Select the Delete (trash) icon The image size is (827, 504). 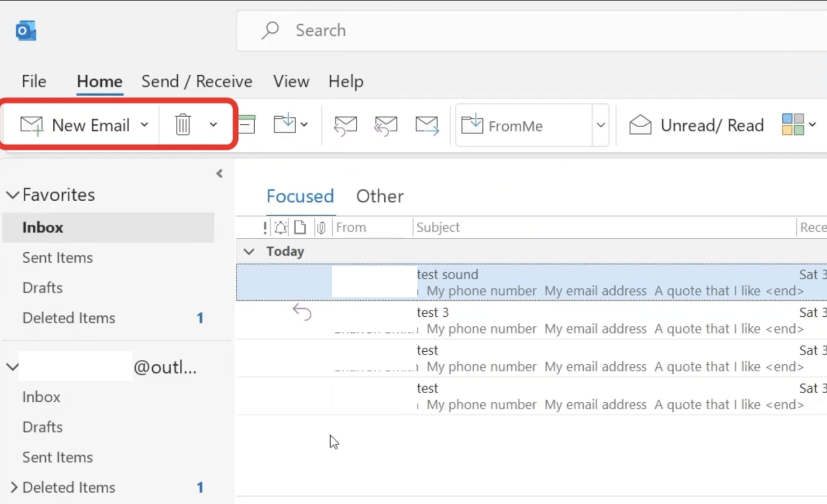[x=183, y=125]
